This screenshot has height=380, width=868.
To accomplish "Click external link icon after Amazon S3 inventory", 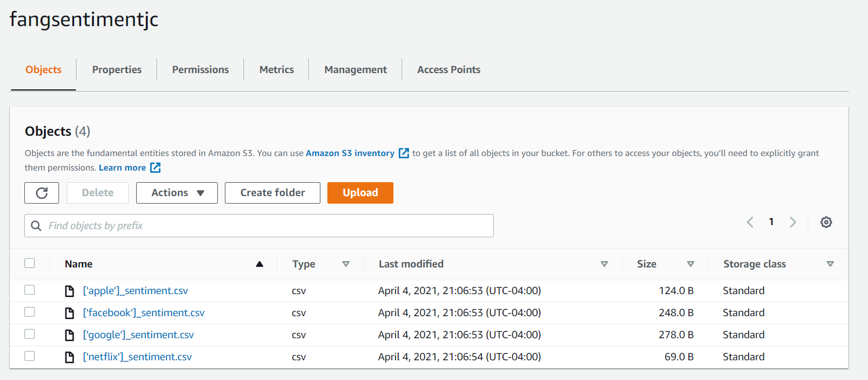I will coord(404,153).
